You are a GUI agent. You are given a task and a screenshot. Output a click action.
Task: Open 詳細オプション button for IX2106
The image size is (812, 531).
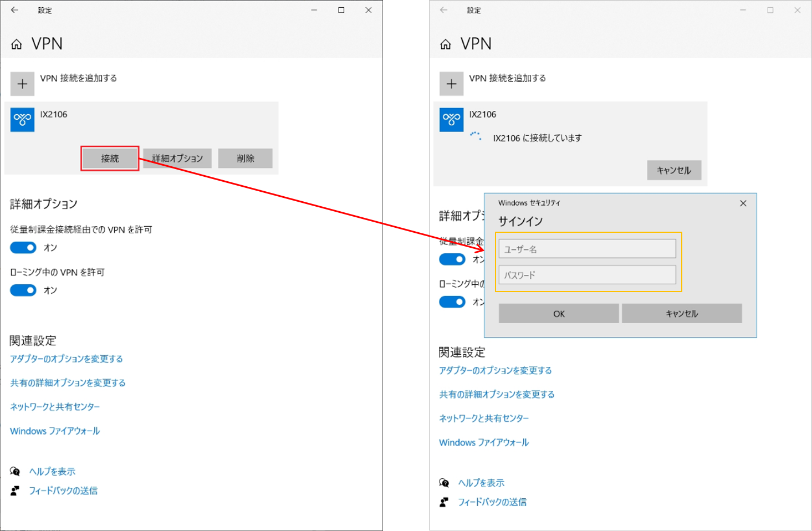coord(177,159)
